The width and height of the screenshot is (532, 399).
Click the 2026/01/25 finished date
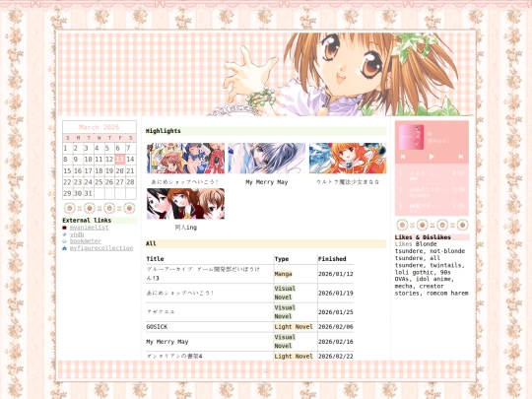[336, 311]
